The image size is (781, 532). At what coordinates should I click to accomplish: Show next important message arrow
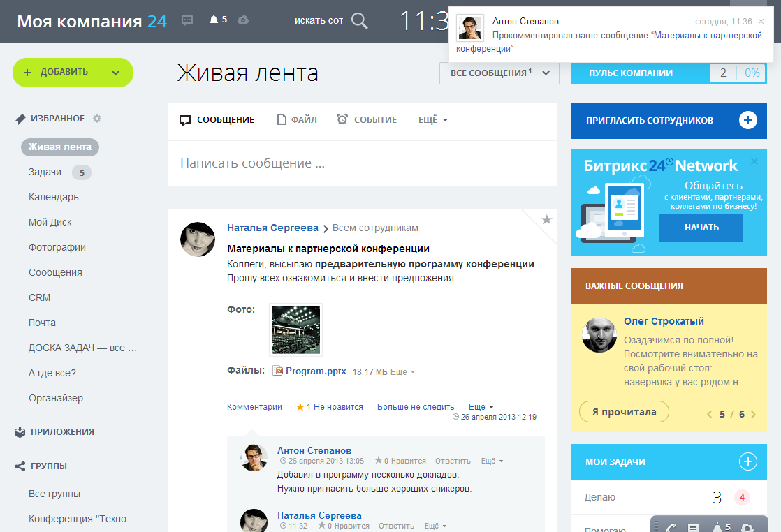click(x=753, y=414)
